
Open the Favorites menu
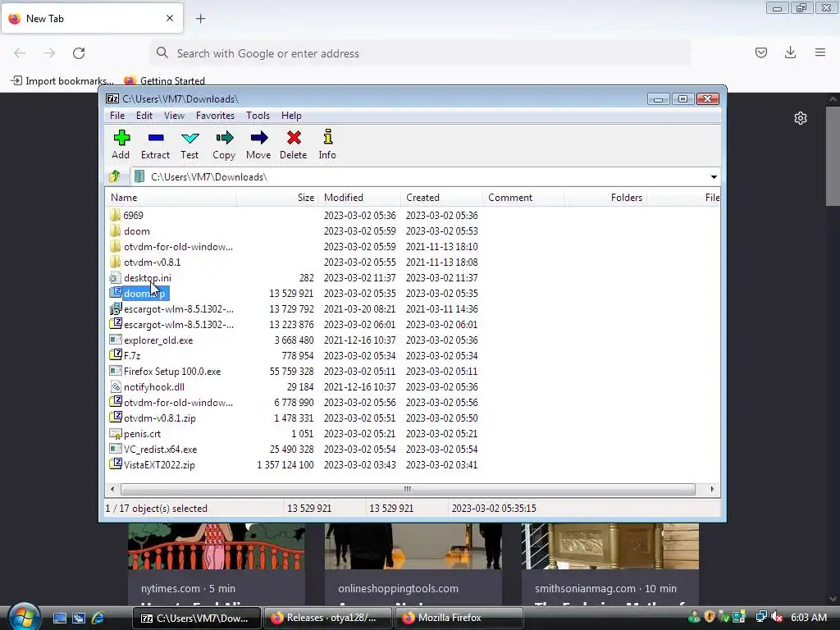216,116
